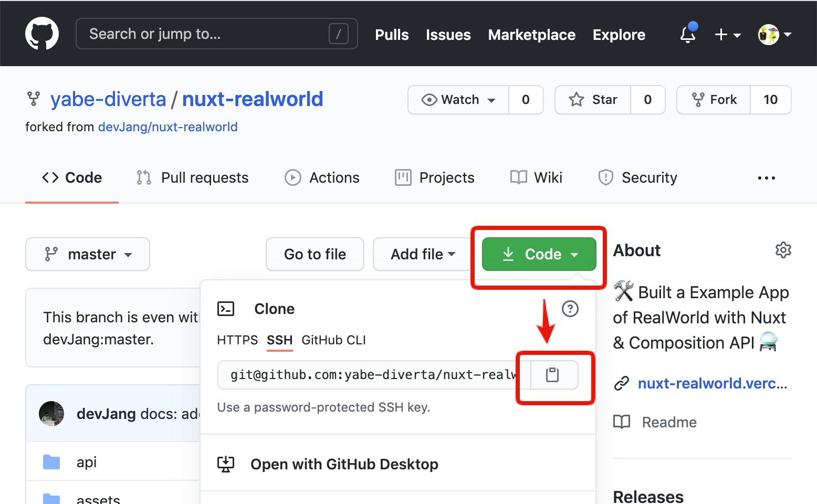817x504 pixels.
Task: Expand the Add file dropdown
Action: click(x=423, y=254)
